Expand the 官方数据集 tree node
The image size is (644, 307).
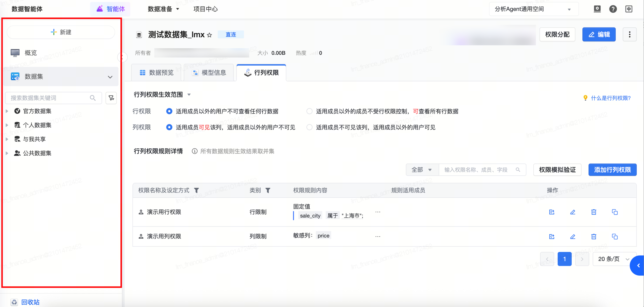click(7, 111)
